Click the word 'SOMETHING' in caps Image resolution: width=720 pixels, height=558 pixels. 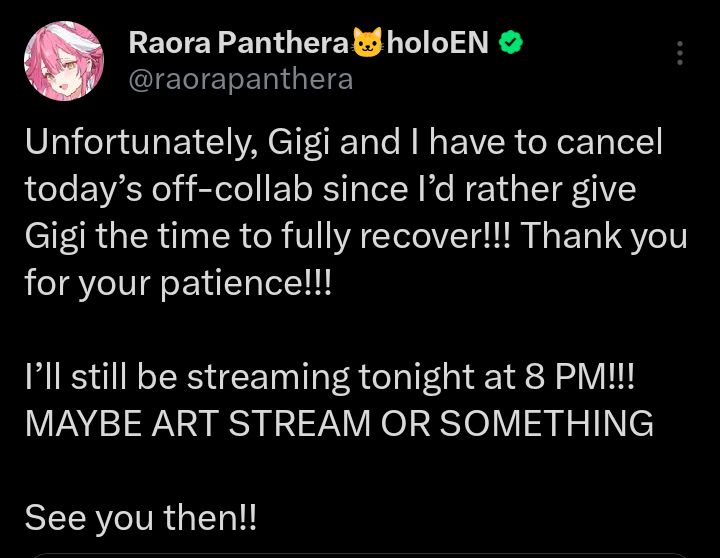(546, 423)
